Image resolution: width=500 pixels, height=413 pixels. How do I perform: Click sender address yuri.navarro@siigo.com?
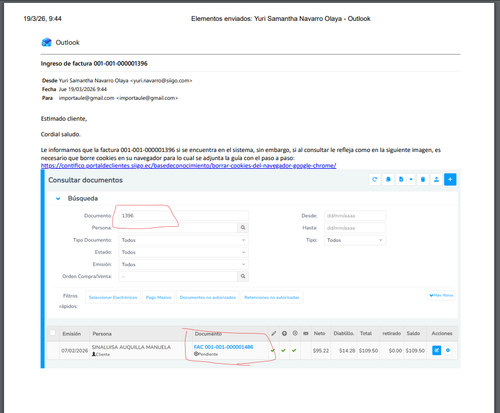pos(161,81)
